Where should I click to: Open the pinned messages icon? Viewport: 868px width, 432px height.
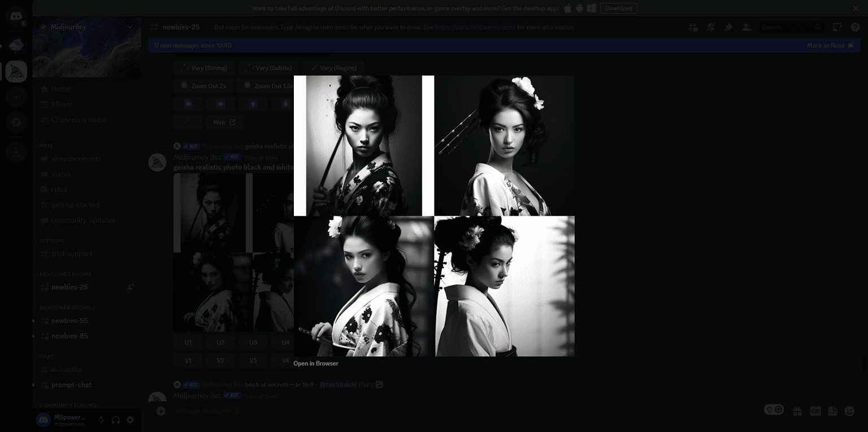[729, 27]
